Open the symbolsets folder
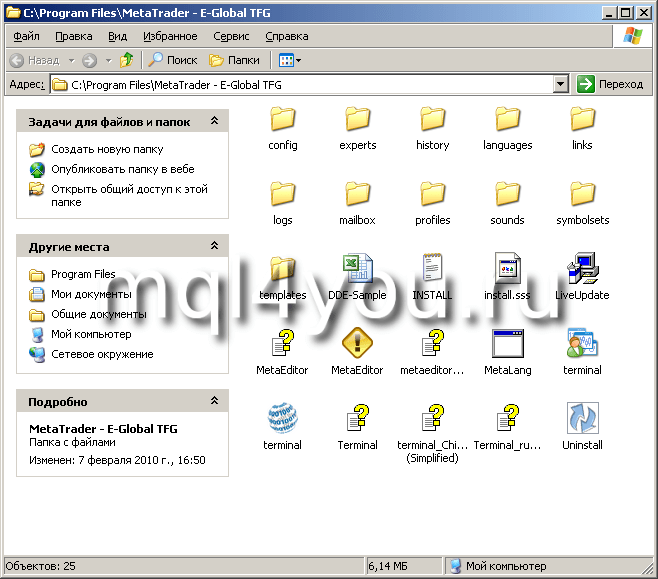Screen dimensions: 658x579 (582, 195)
